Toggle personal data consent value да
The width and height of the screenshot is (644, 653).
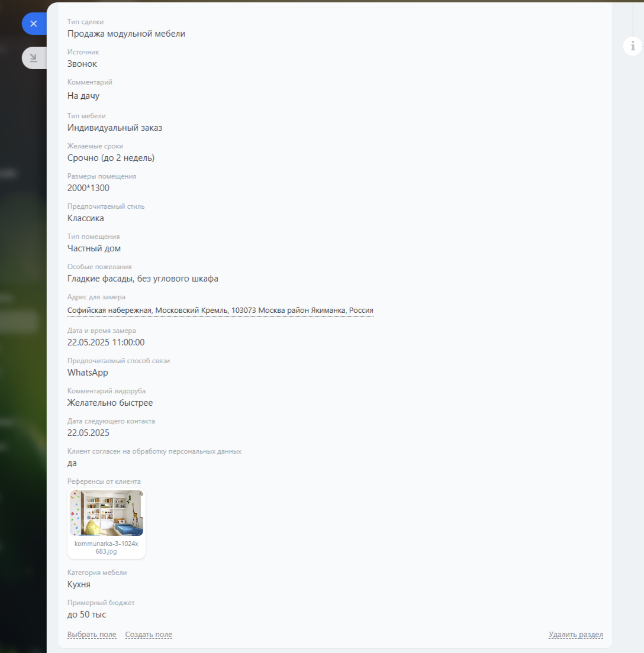click(72, 463)
